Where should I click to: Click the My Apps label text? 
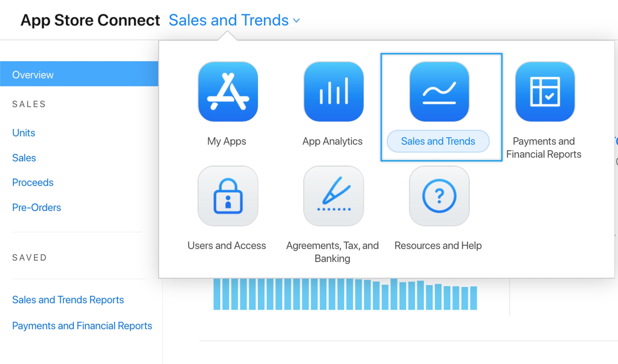(x=226, y=141)
